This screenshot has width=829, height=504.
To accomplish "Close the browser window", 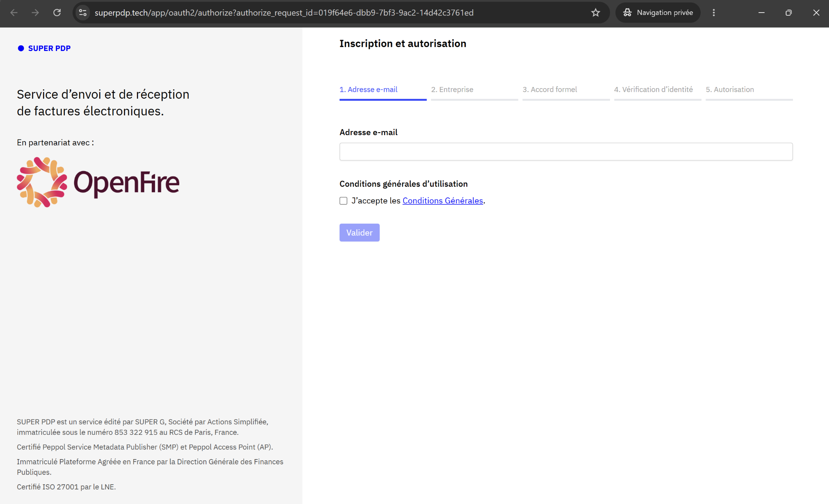I will click(816, 13).
